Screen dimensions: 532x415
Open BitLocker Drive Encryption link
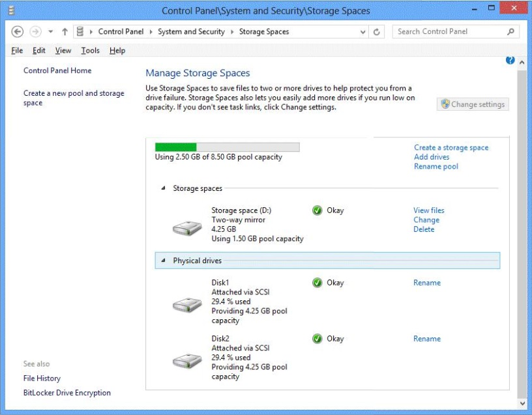(x=67, y=393)
